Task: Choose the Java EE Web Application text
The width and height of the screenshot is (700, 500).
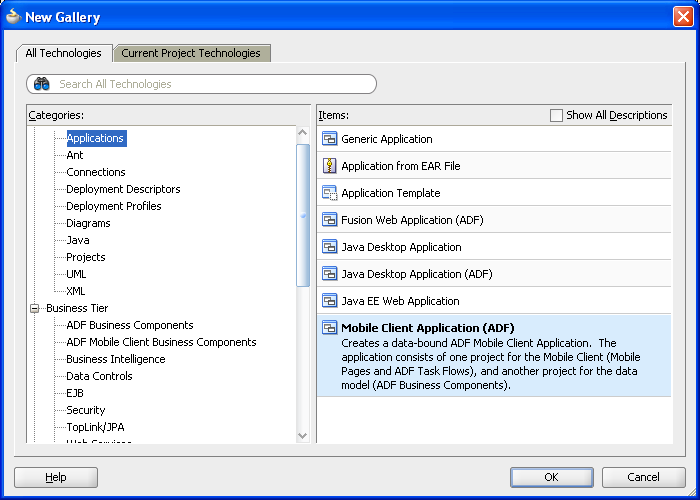Action: 400,301
